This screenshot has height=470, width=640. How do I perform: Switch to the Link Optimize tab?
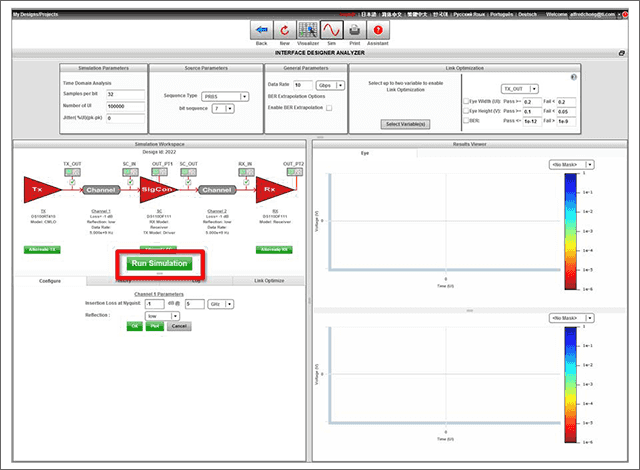268,281
